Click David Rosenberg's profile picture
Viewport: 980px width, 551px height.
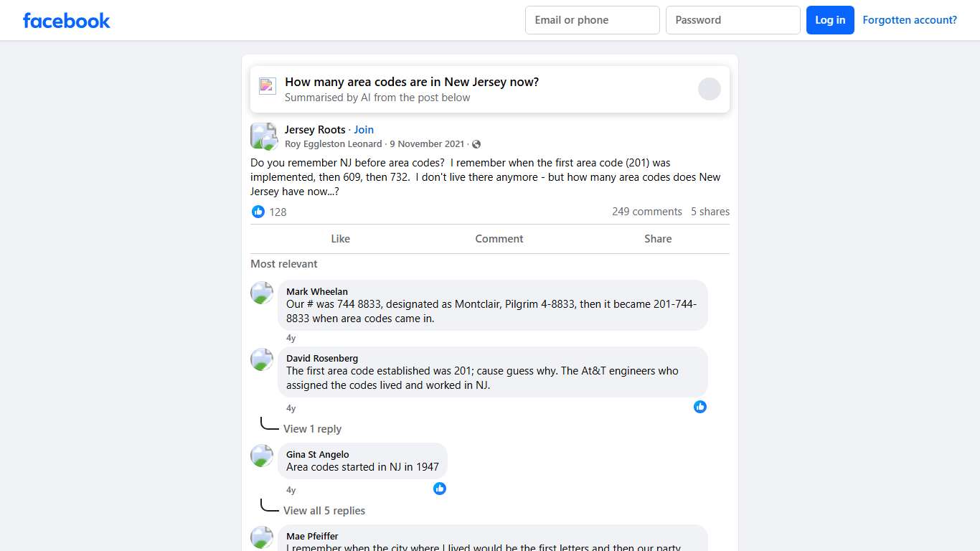(262, 359)
